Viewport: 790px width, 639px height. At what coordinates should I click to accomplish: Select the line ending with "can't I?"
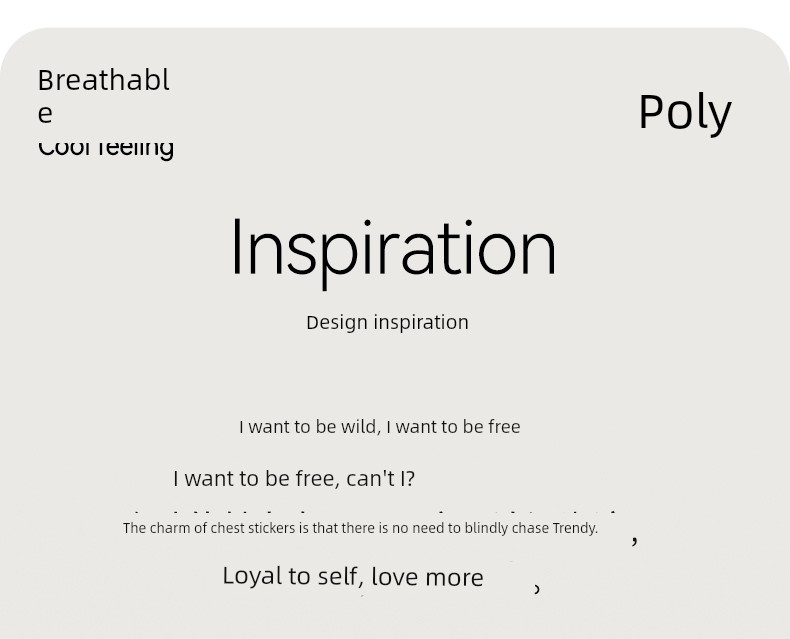(294, 479)
